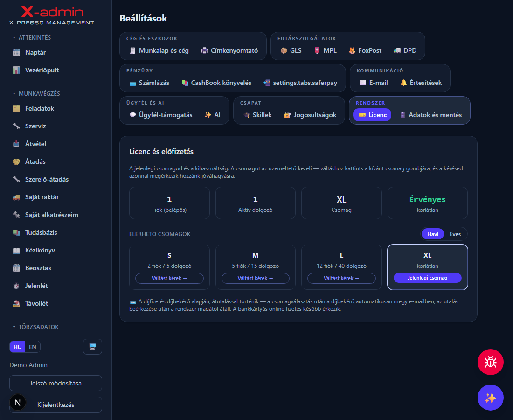
Task: Click the red bug report floating button
Action: point(490,362)
